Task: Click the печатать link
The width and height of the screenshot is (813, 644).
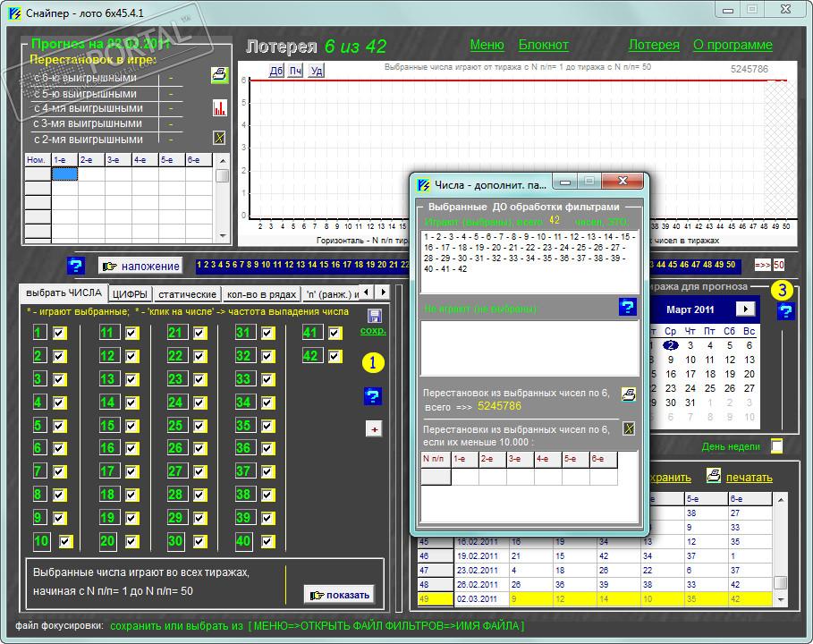Action: (x=749, y=477)
